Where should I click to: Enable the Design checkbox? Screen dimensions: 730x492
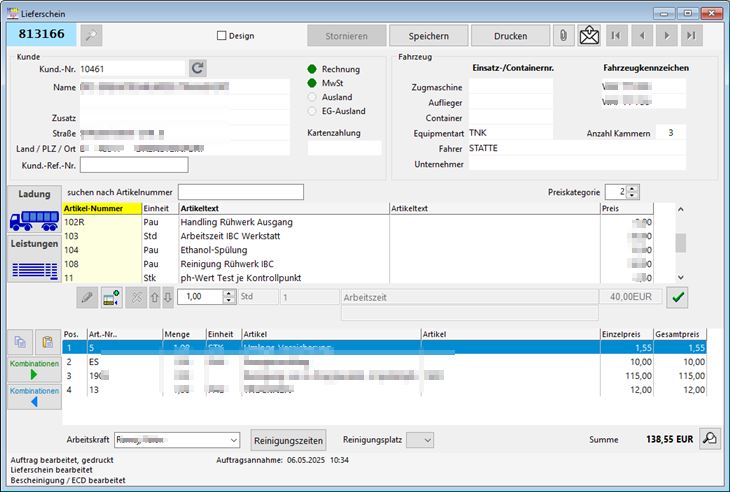[x=222, y=36]
